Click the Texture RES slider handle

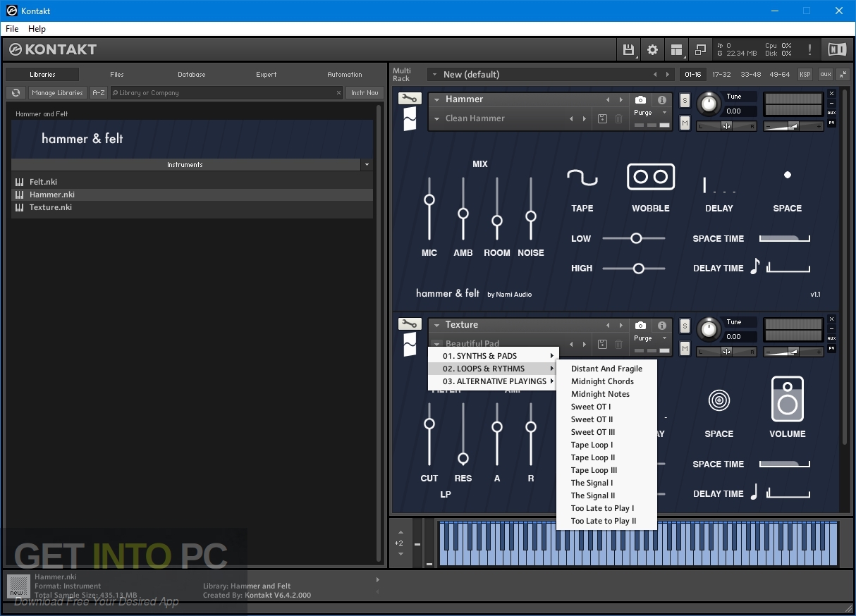[x=463, y=459]
